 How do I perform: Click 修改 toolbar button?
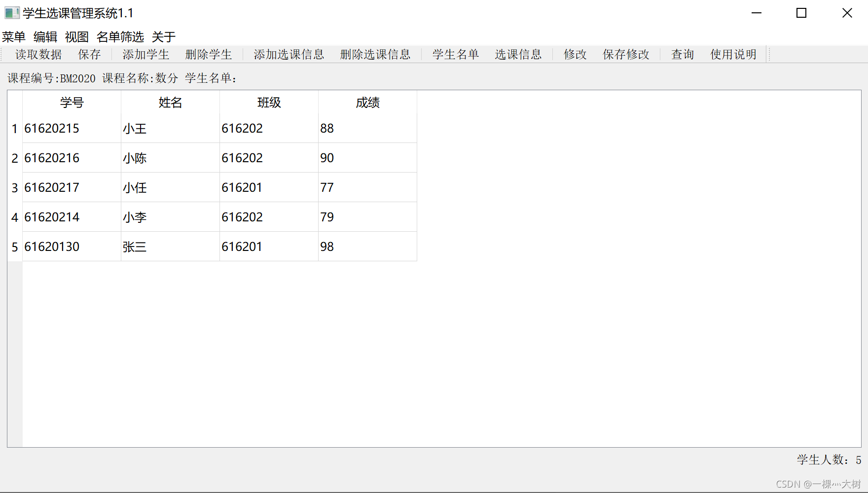pos(575,54)
